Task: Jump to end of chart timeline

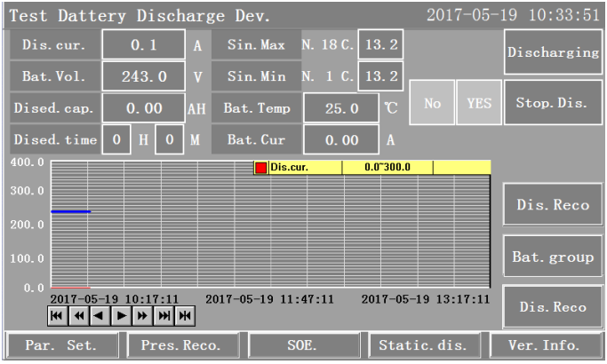Action: coord(164,315)
